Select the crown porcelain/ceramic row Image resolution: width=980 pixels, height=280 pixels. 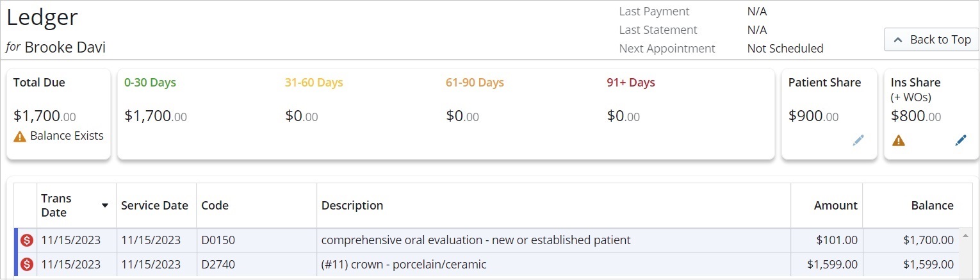(x=404, y=264)
